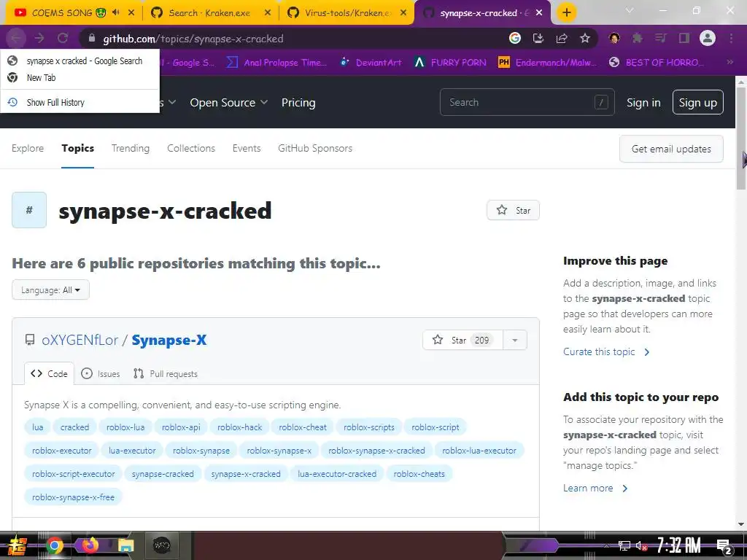747x560 pixels.
Task: Star the synapse-x-cracked topic
Action: pos(513,210)
